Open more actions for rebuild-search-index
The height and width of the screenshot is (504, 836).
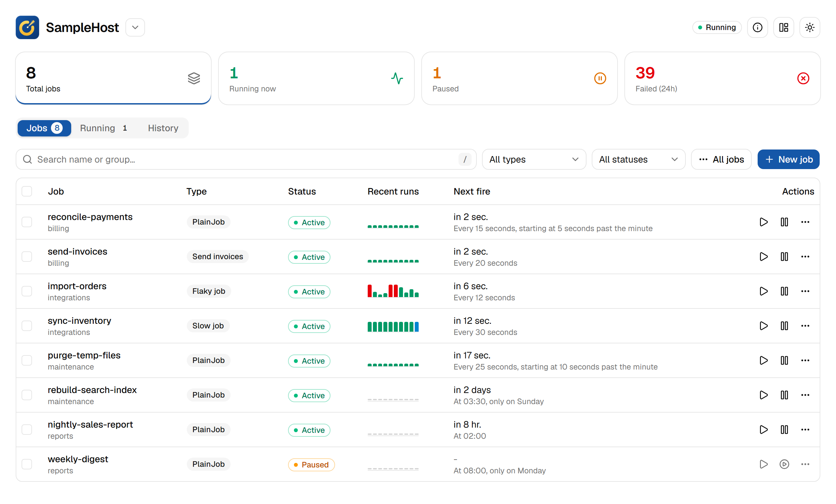(x=805, y=395)
